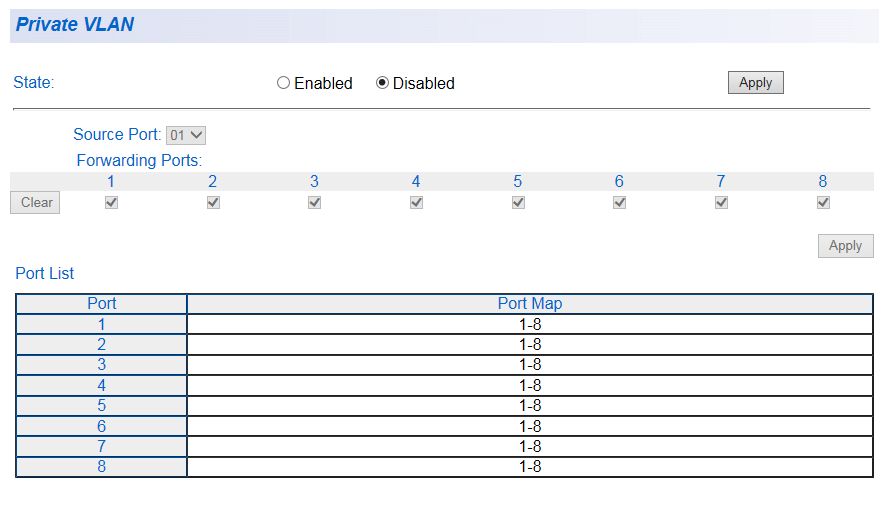The width and height of the screenshot is (888, 508).
Task: Click Apply button beside the State setting
Action: 755,83
